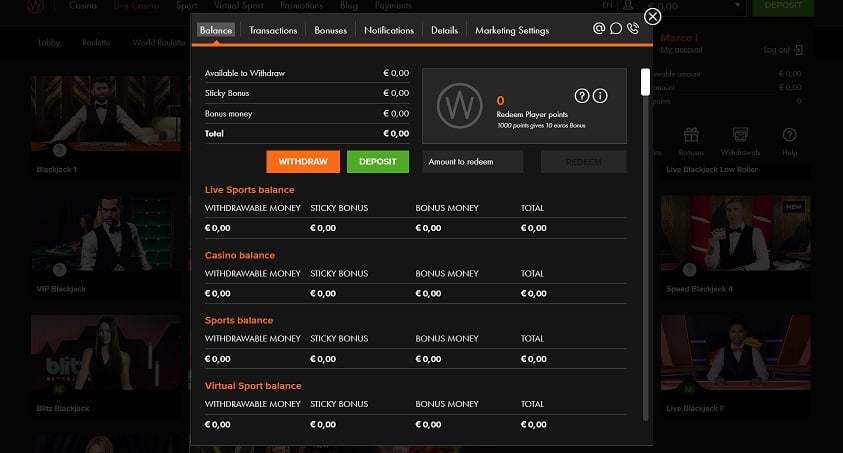The height and width of the screenshot is (453, 843).
Task: Click the Sticky Bonus row label
Action: [x=227, y=93]
